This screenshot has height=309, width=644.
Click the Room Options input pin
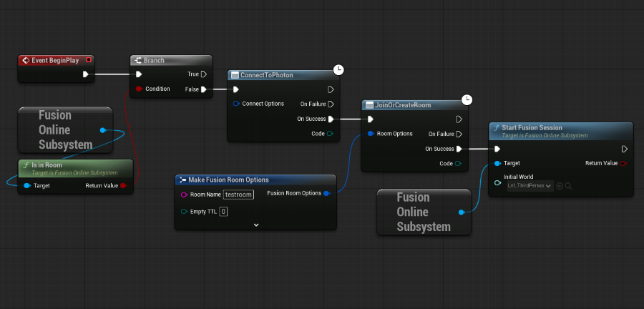coord(371,133)
